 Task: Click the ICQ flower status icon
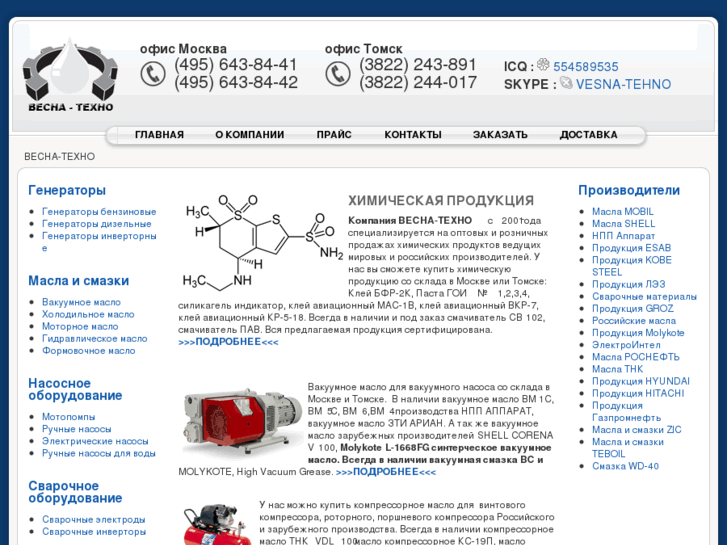[543, 64]
